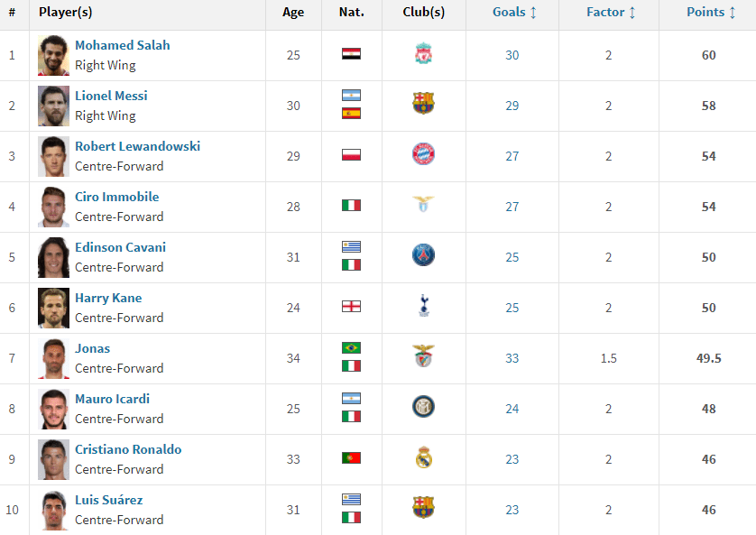The height and width of the screenshot is (535, 756).
Task: Click Poland flag in Lewandowski's row
Action: [x=351, y=155]
